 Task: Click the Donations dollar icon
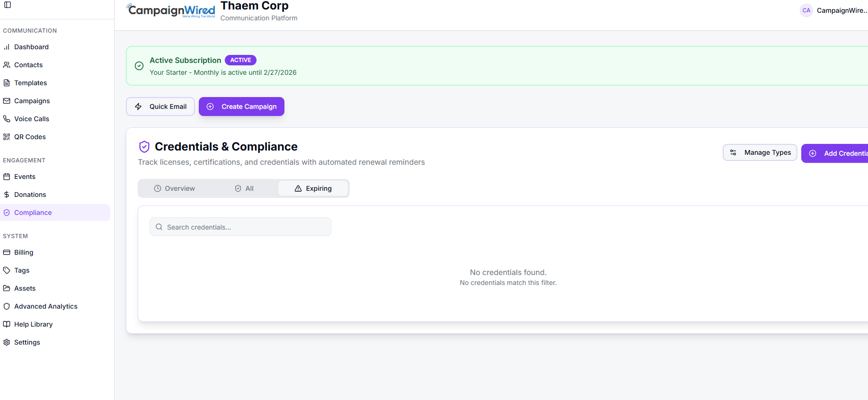click(7, 195)
